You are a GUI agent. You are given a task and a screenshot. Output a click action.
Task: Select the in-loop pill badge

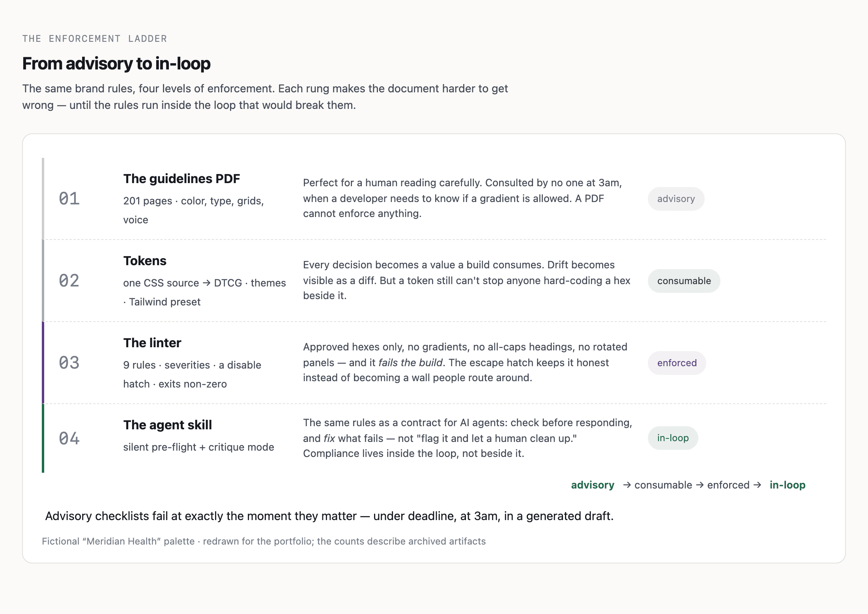673,438
